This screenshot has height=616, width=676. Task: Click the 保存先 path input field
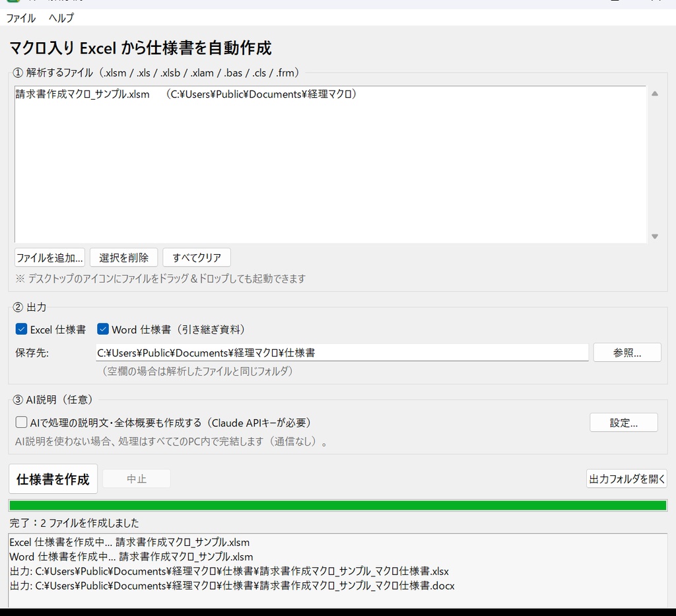tap(342, 353)
